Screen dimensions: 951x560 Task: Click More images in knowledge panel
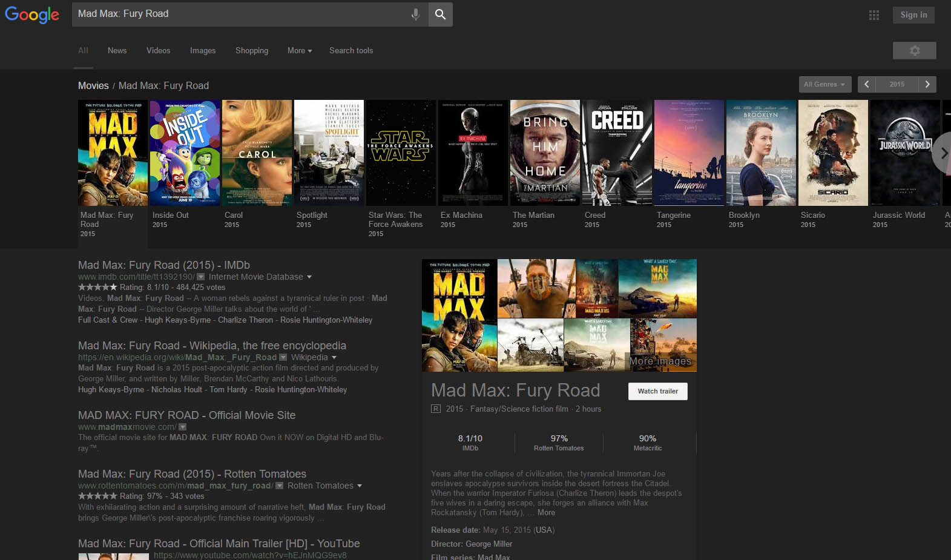point(660,361)
